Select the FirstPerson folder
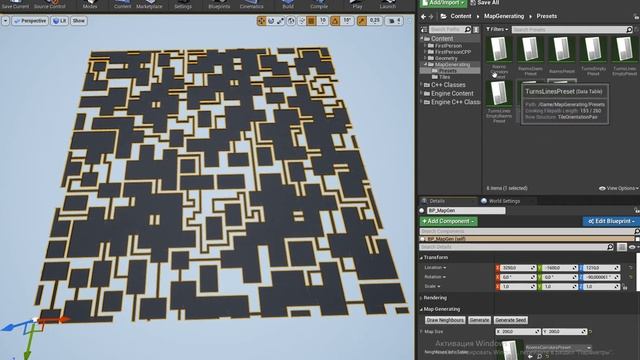 coord(448,46)
